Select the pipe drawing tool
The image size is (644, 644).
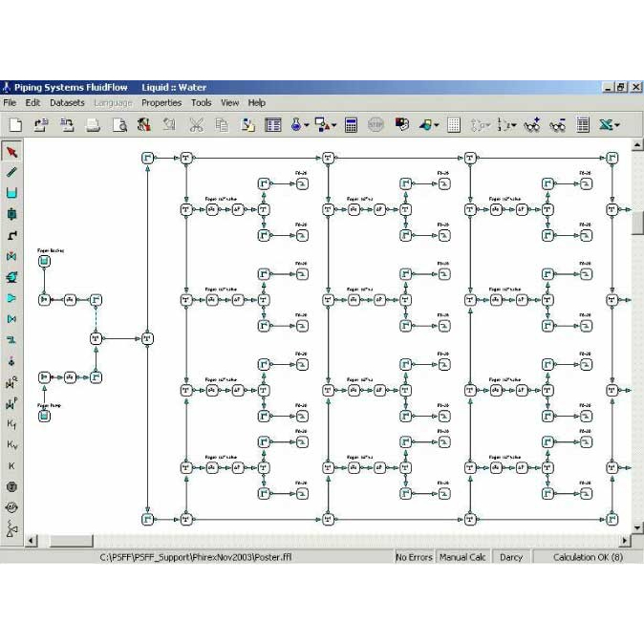[x=11, y=173]
